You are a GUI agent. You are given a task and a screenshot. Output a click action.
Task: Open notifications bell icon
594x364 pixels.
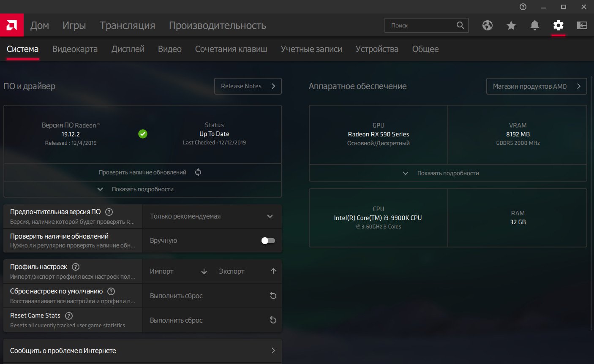pyautogui.click(x=534, y=25)
